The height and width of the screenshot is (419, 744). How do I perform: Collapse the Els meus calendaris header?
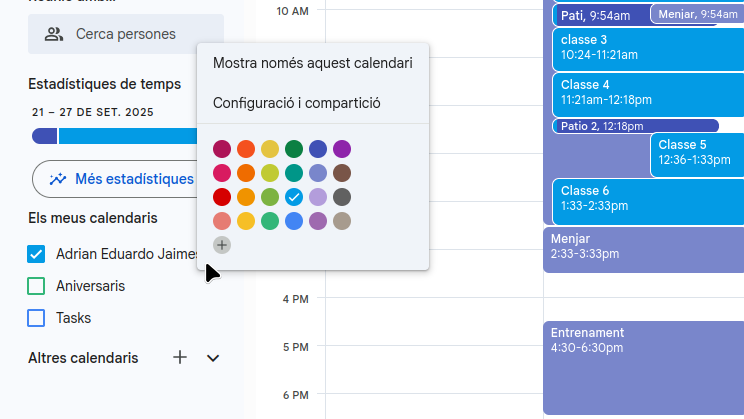(x=92, y=218)
